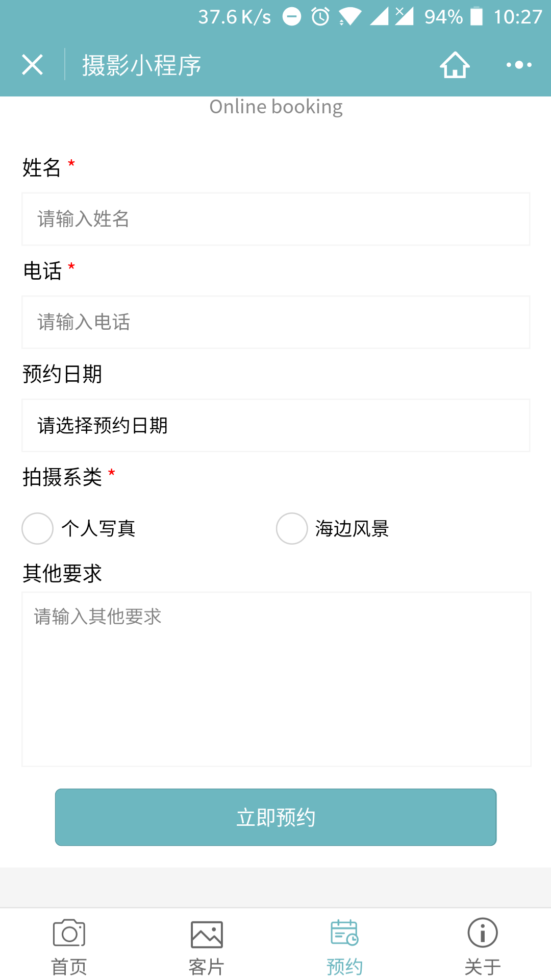Image resolution: width=551 pixels, height=980 pixels.
Task: Tap the battery icon in status bar
Action: (476, 16)
